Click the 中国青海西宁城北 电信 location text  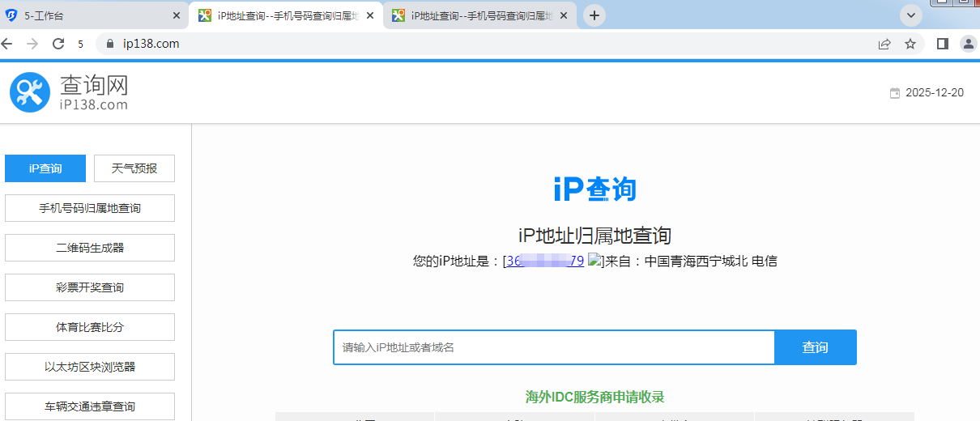[711, 261]
